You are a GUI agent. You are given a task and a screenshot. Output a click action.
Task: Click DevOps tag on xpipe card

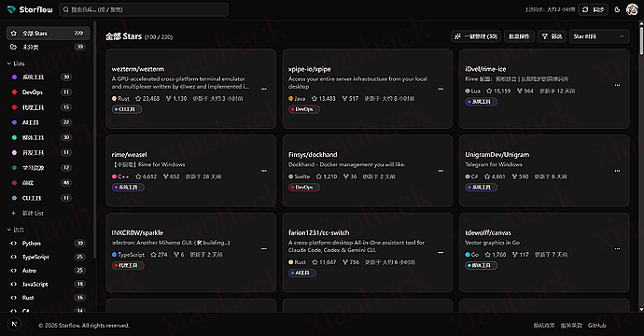click(x=304, y=109)
